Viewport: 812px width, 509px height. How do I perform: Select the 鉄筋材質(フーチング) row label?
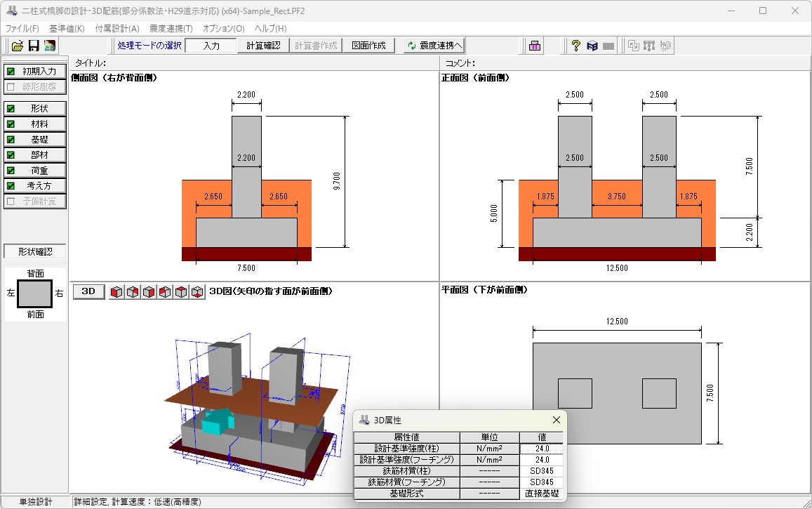pos(407,482)
